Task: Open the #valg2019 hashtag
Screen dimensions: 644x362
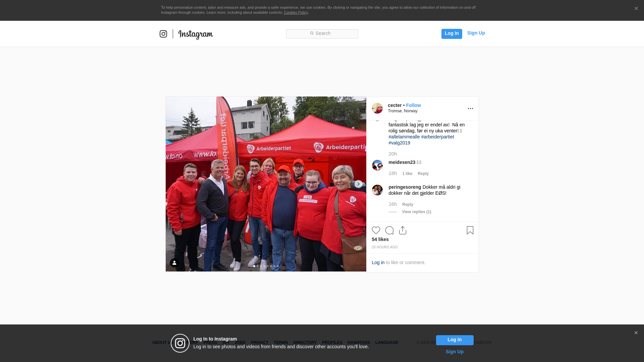Action: (x=399, y=143)
